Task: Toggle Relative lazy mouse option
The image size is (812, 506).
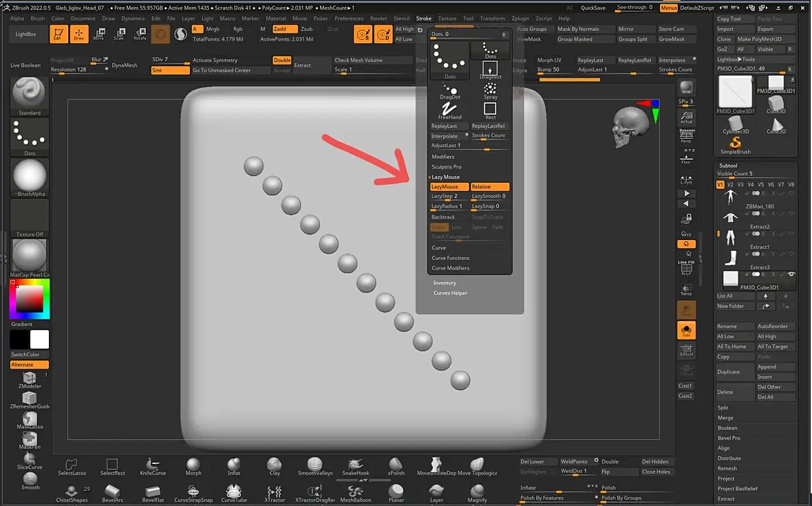Action: tap(490, 187)
